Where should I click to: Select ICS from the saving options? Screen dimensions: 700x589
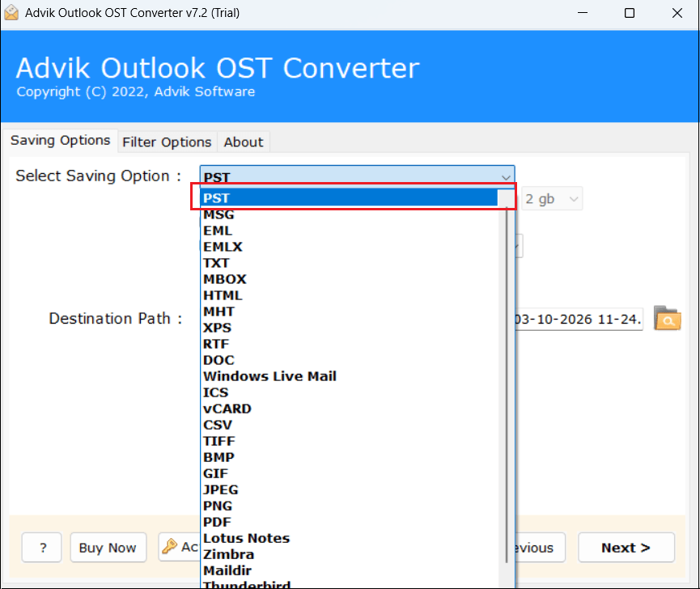tap(350, 392)
